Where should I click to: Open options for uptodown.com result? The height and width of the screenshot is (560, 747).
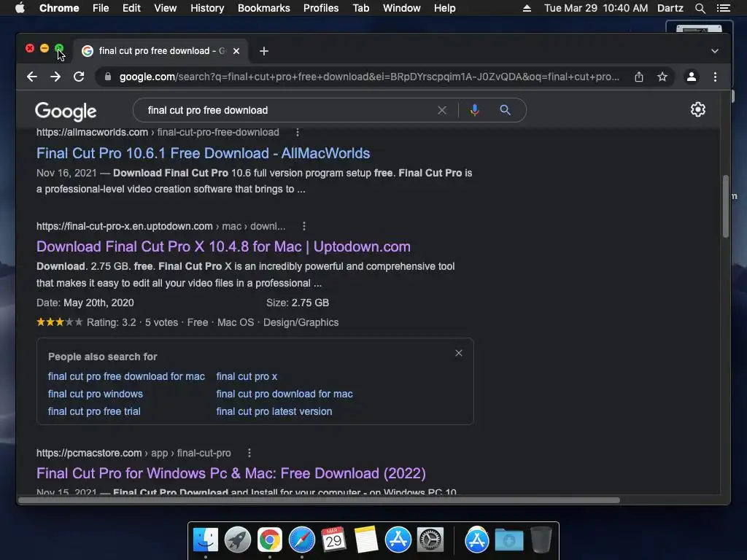(x=304, y=226)
